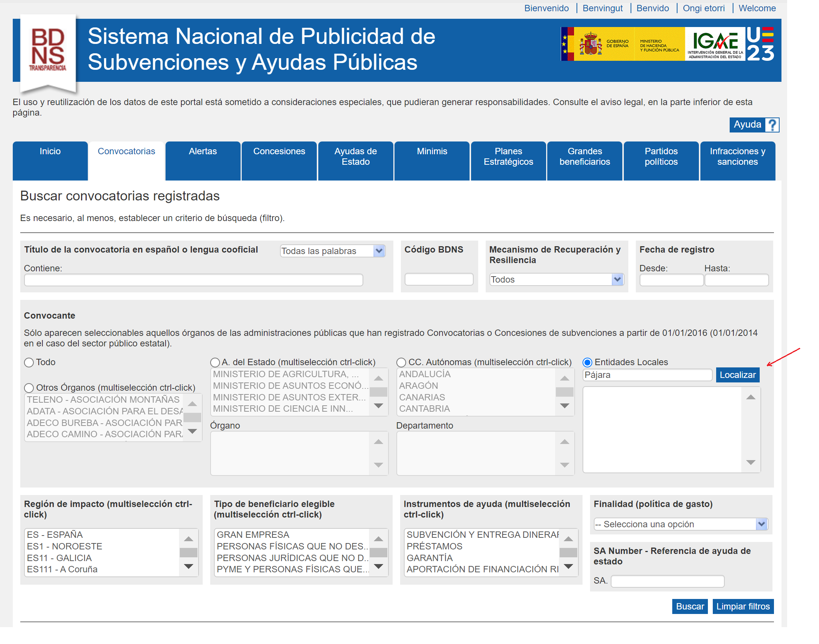The width and height of the screenshot is (819, 644).
Task: Click up arrow in Tipo de beneficiario list
Action: (379, 539)
